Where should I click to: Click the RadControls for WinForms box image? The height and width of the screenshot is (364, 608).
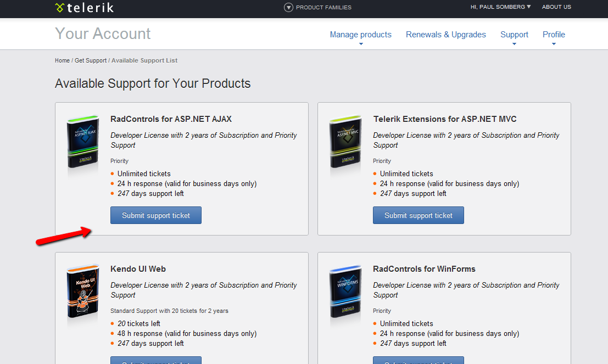(x=345, y=294)
